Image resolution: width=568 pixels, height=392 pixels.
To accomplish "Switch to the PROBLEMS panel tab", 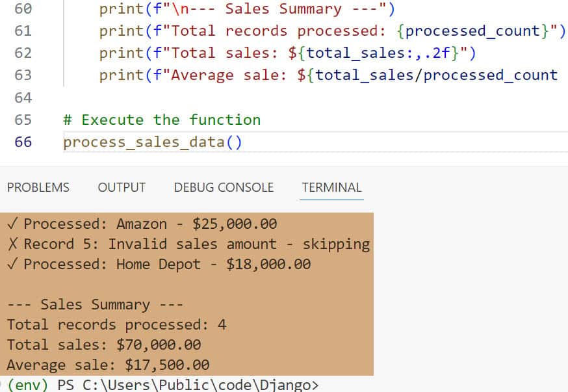I will pos(38,187).
